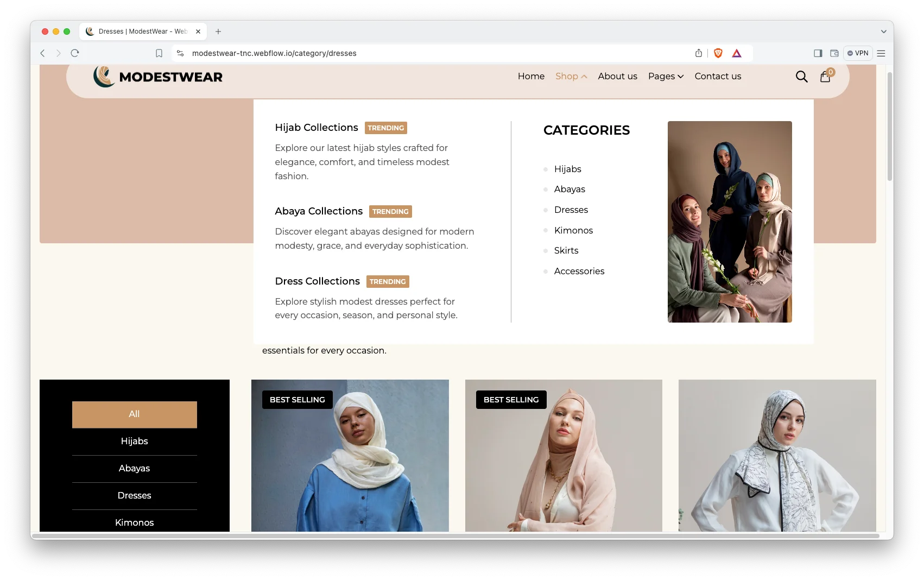Click the ModestWear logo
The width and height of the screenshot is (924, 580).
coord(158,77)
